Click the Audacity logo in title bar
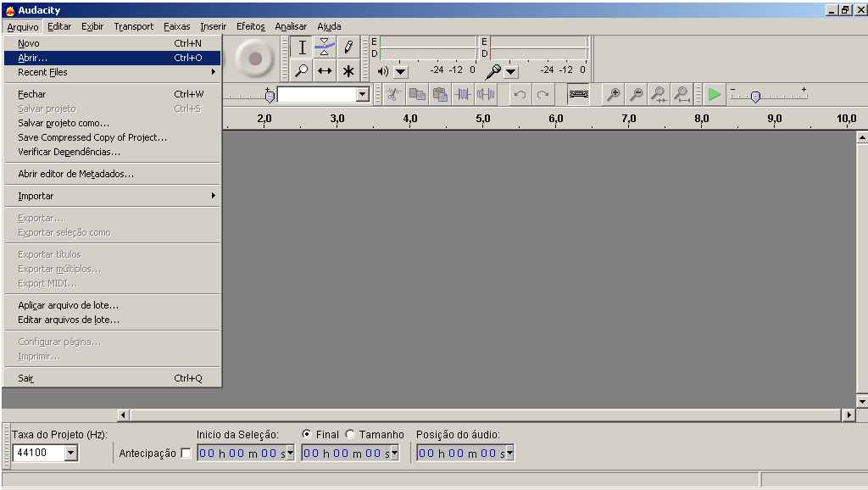 click(9, 10)
